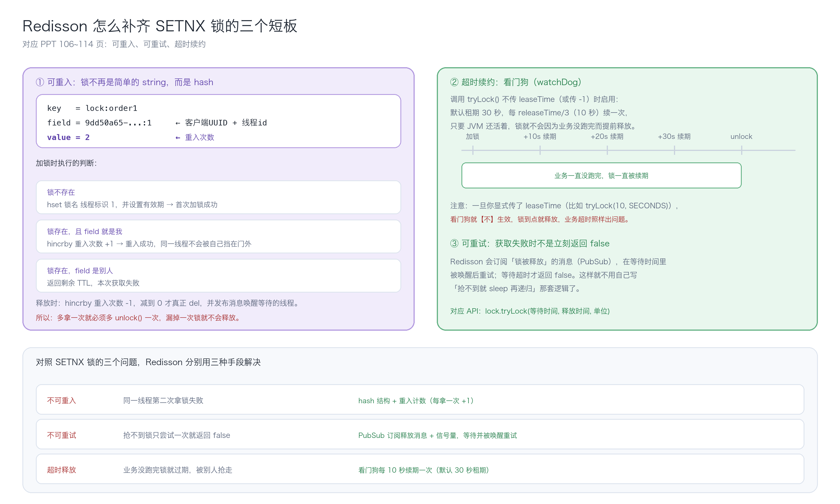840x504 pixels.
Task: Select the '锁存在，field 是别人' card
Action: 218,276
